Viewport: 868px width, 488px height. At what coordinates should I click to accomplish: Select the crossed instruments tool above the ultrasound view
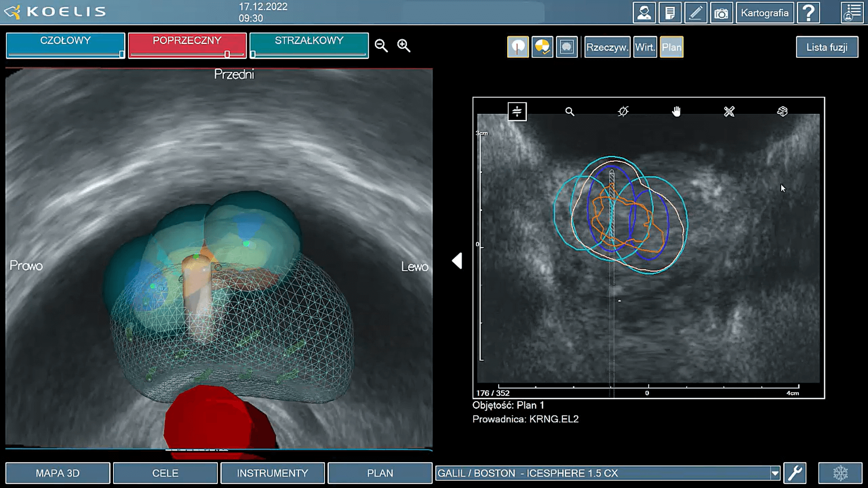[729, 112]
